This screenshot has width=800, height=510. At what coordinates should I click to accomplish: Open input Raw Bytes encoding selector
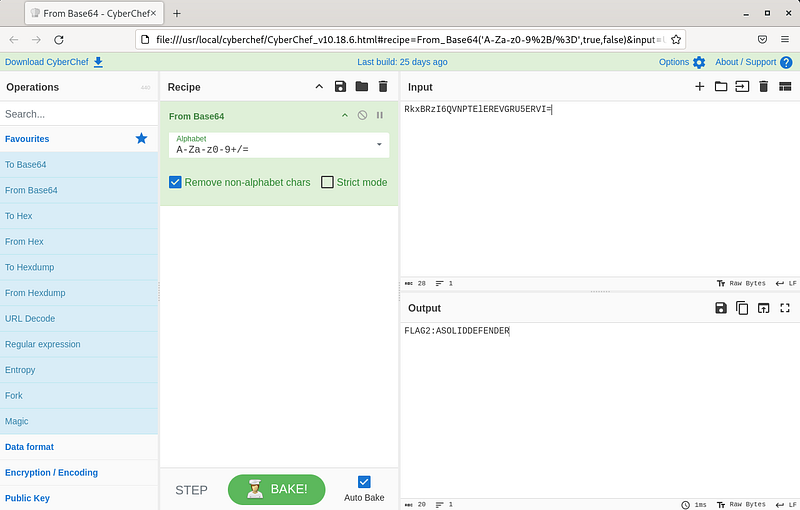coord(741,283)
